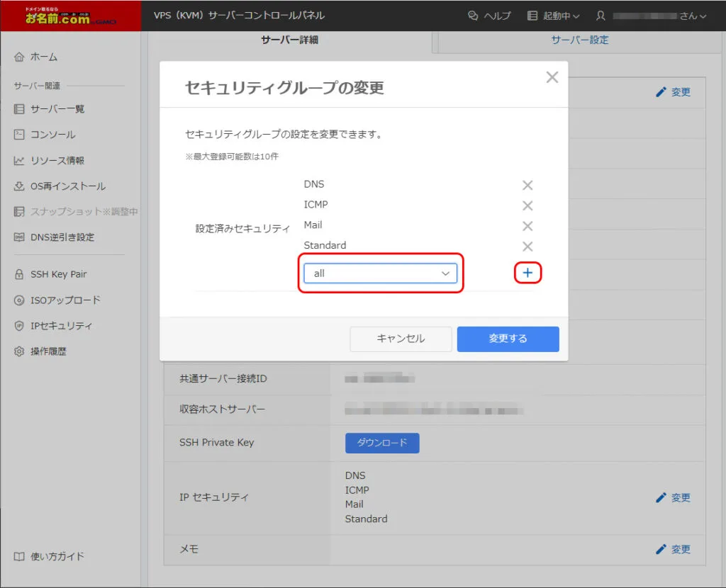Open the user account dropdown menu

click(651, 16)
